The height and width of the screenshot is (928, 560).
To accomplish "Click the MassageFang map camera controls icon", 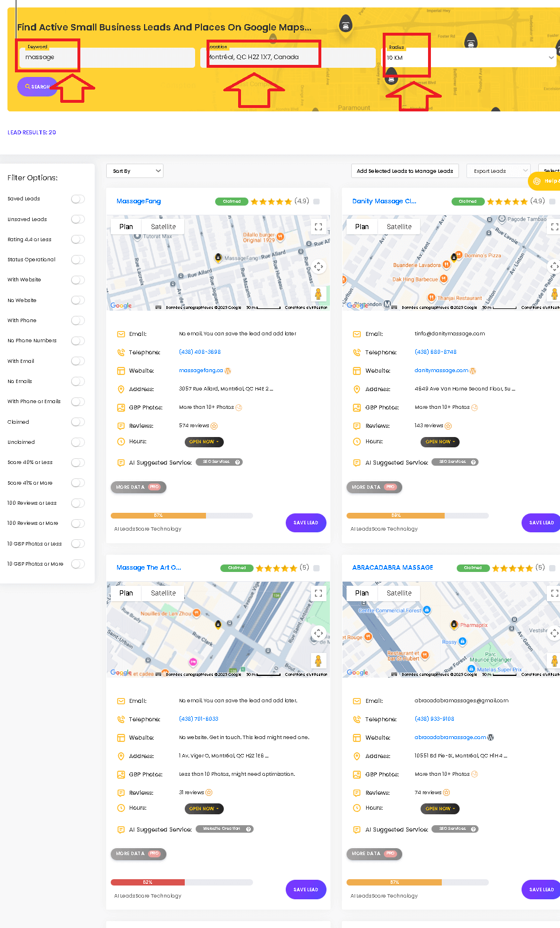I will tap(318, 266).
